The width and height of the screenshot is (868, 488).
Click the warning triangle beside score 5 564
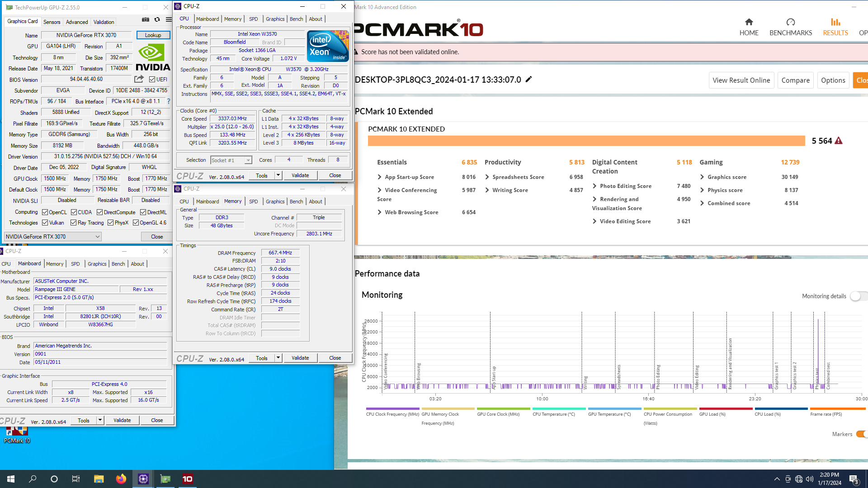pos(839,141)
